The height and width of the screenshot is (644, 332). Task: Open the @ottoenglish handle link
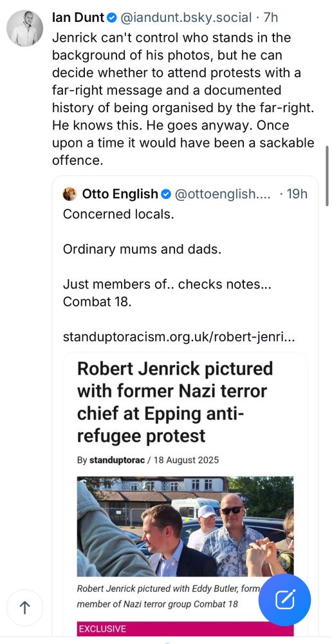click(x=223, y=194)
